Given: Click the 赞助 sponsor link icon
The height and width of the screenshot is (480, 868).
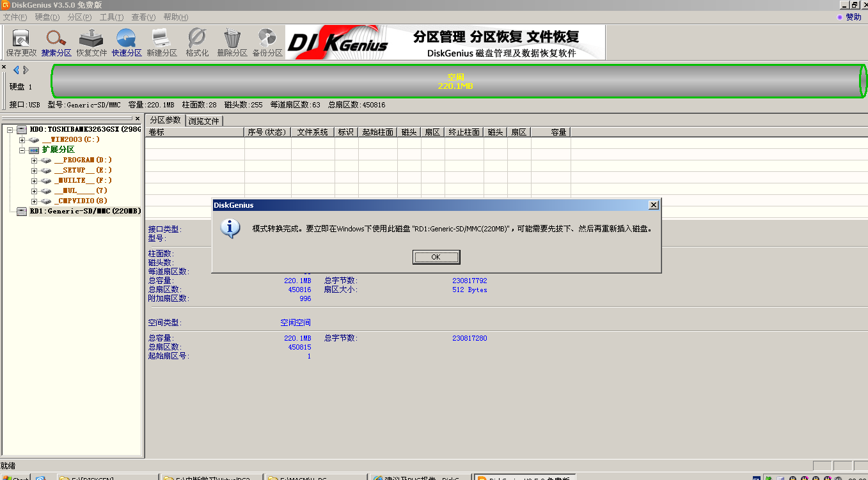Looking at the screenshot, I should click(x=840, y=17).
